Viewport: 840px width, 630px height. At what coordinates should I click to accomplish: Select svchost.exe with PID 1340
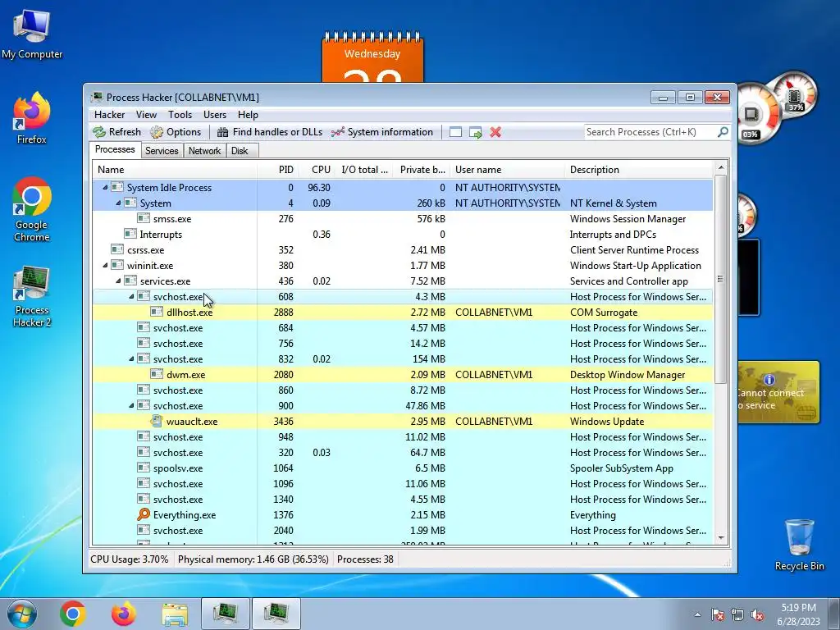coord(403,500)
